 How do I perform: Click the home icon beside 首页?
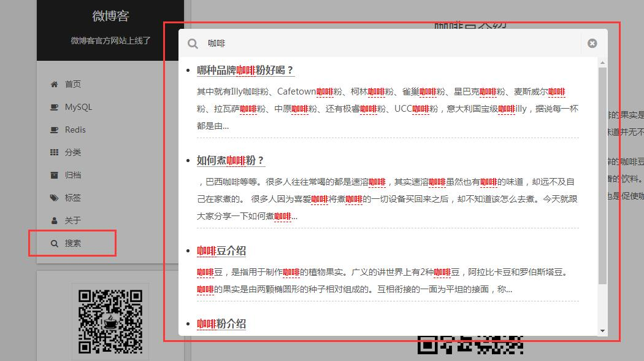tap(54, 84)
